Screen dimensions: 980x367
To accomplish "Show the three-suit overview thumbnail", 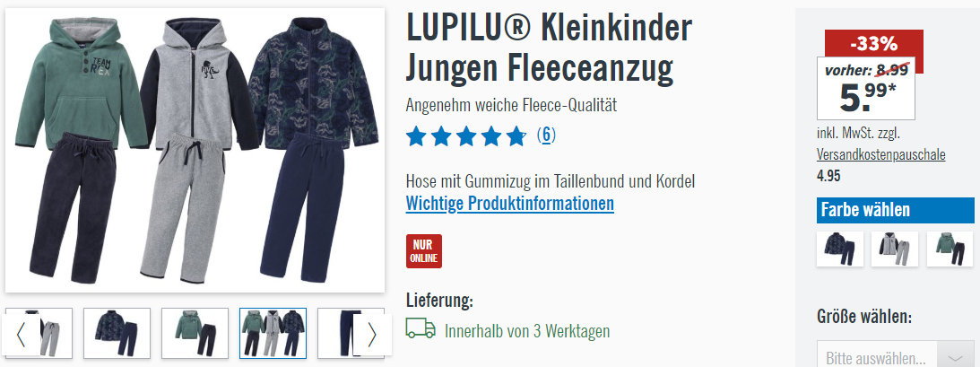I will click(273, 333).
